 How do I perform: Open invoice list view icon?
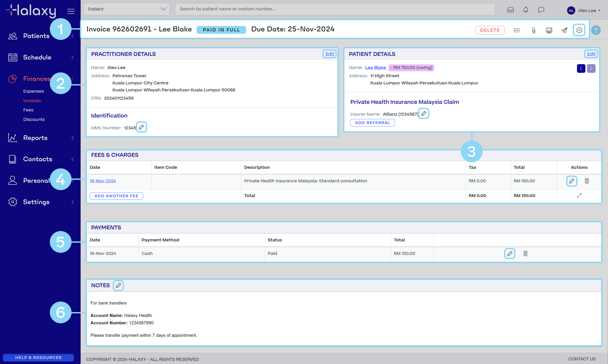517,30
